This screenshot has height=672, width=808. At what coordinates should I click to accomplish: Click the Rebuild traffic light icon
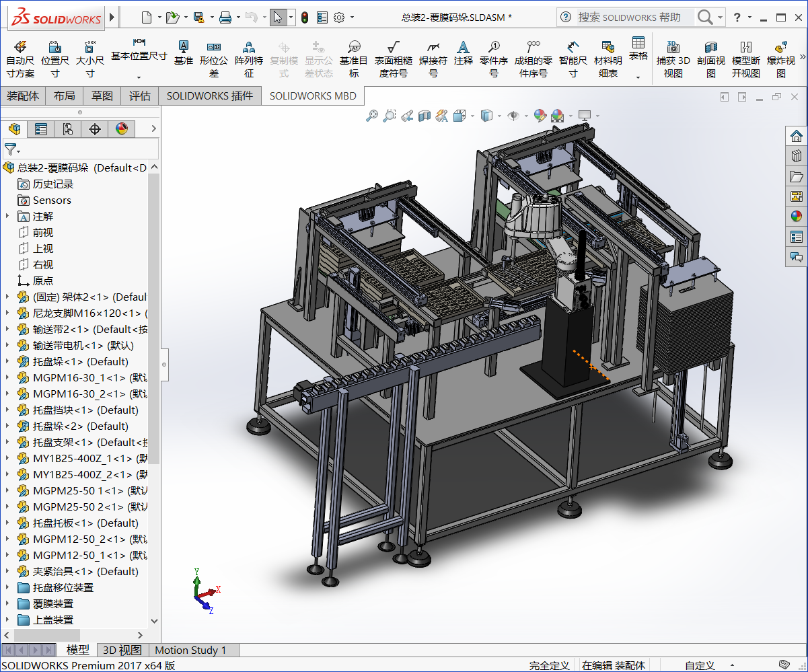point(305,17)
